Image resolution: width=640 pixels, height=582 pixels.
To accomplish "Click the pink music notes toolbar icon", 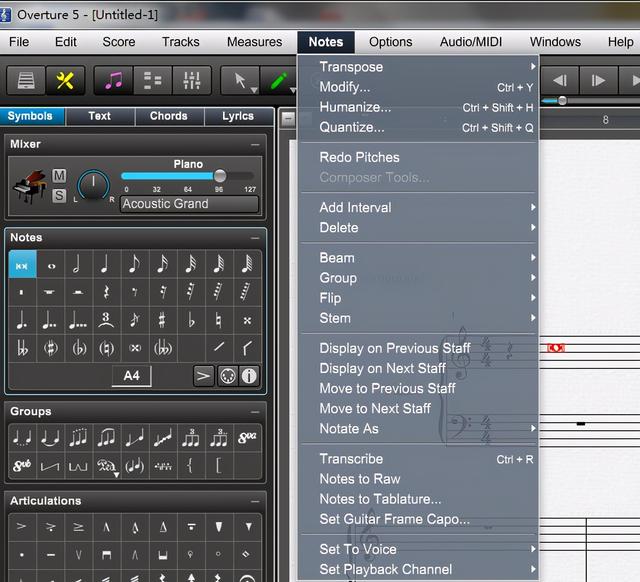I will [x=113, y=80].
